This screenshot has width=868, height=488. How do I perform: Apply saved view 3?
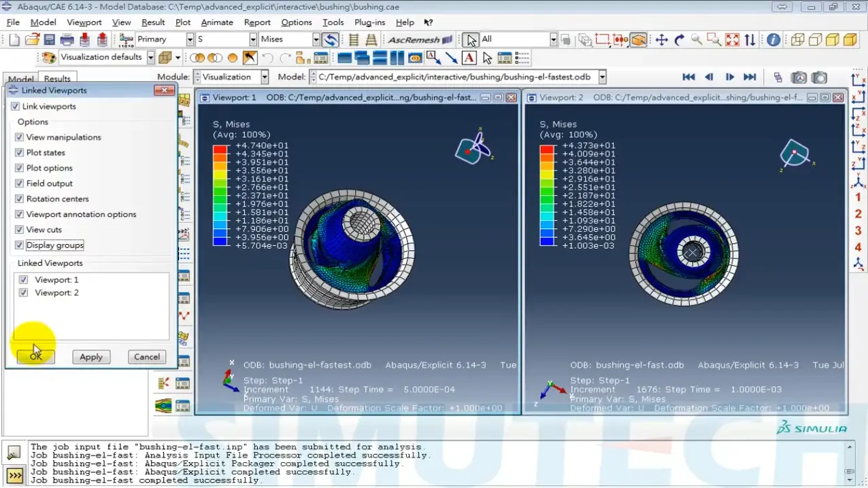click(858, 230)
